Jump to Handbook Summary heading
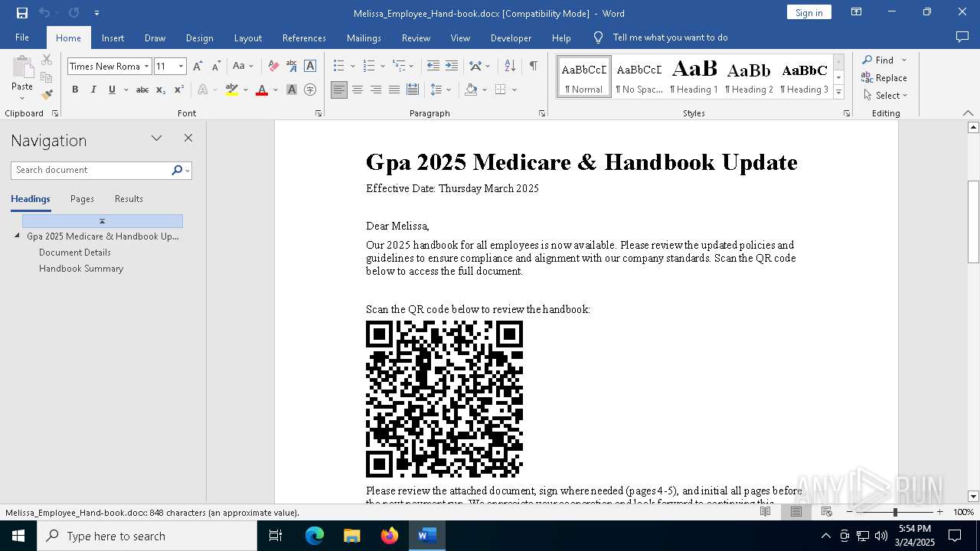This screenshot has width=980, height=551. [x=81, y=269]
